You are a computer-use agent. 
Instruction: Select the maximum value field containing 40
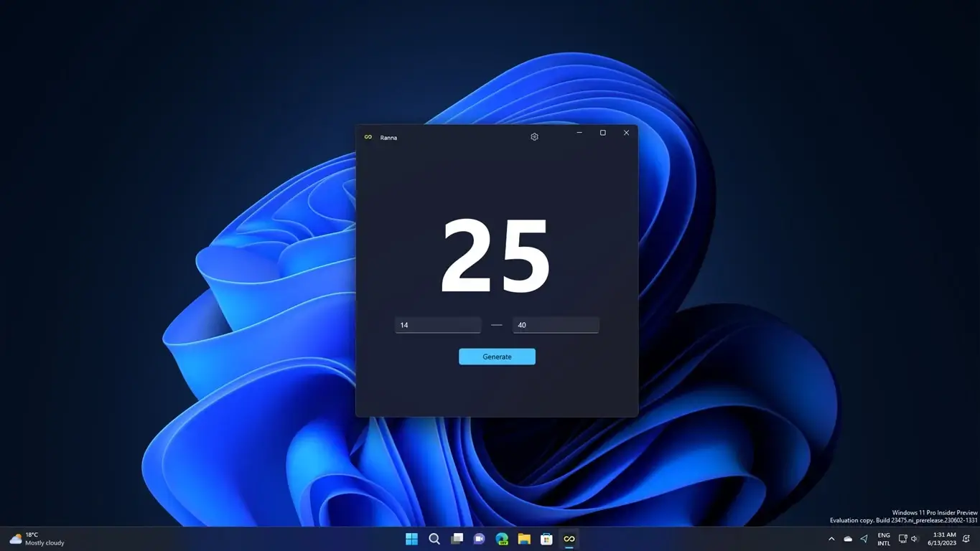556,325
